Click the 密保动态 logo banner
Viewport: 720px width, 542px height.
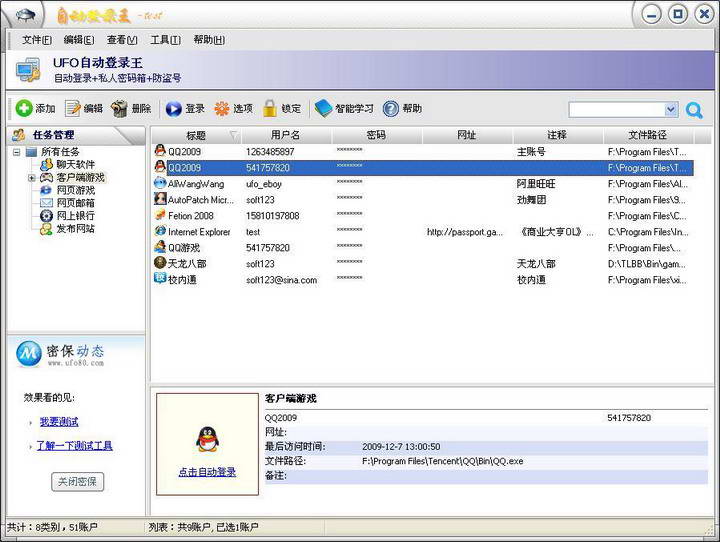(60, 354)
